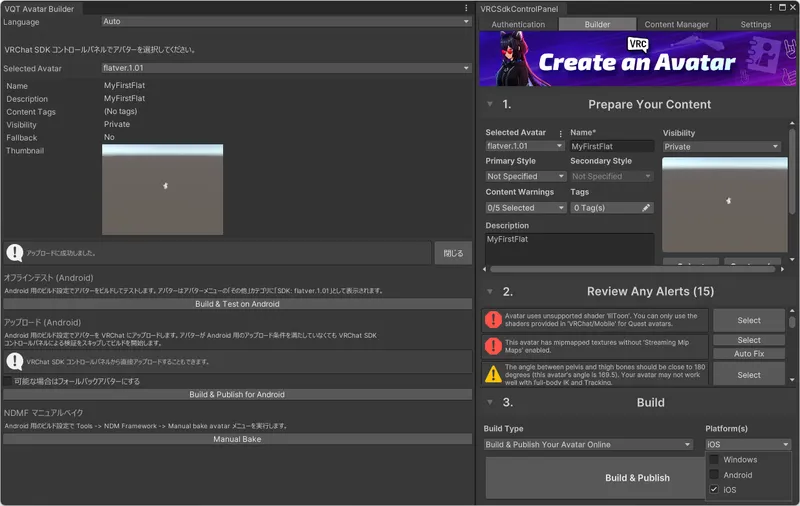Open Platform(s) dropdown showing iOS
The width and height of the screenshot is (800, 506).
point(748,444)
